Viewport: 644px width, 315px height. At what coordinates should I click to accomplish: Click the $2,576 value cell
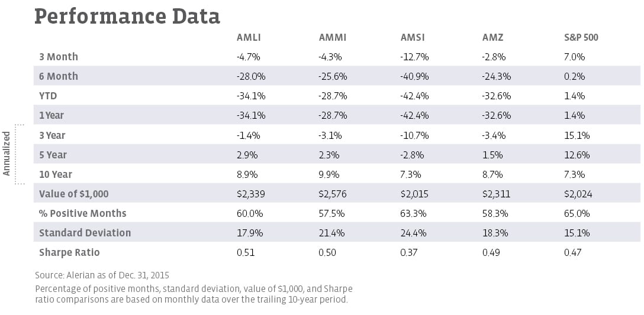(332, 194)
